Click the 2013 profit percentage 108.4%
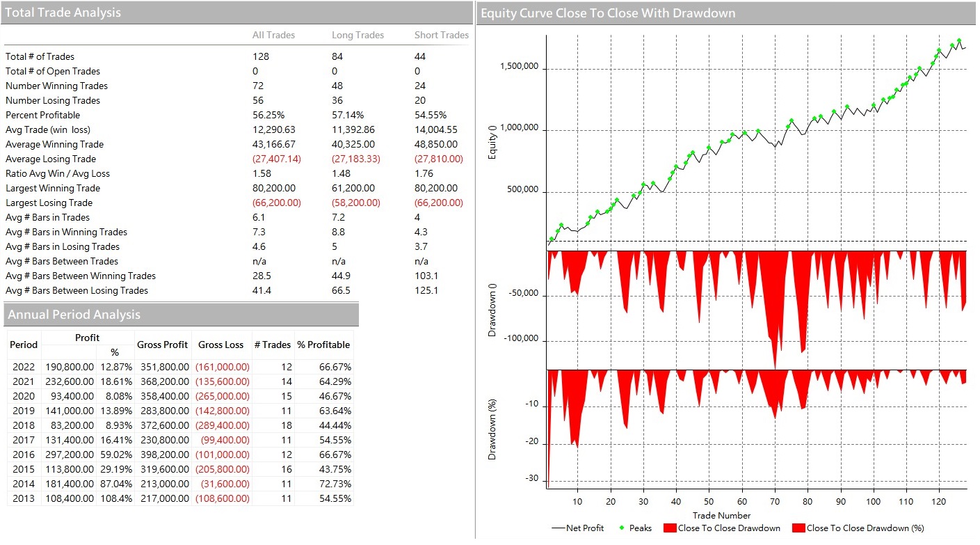Image resolution: width=980 pixels, height=545 pixels. 116,499
